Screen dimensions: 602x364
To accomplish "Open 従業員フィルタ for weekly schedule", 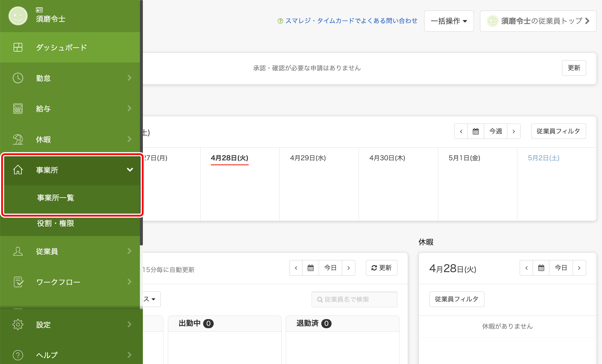I will (x=558, y=131).
